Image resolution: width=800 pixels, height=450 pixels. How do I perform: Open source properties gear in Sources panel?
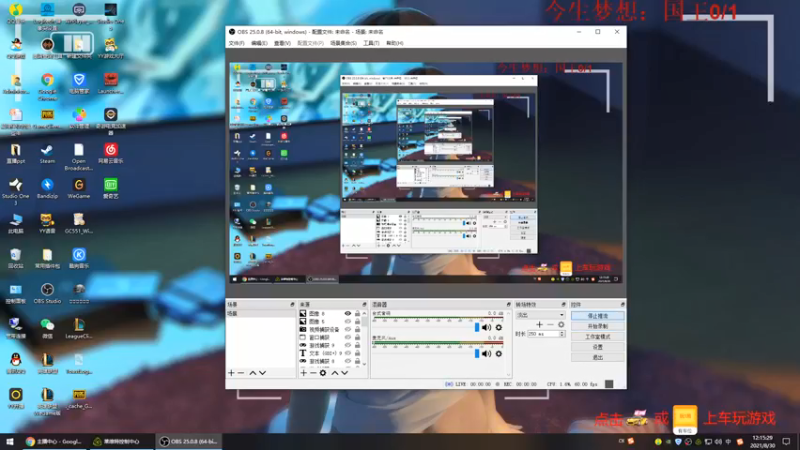pyautogui.click(x=323, y=373)
